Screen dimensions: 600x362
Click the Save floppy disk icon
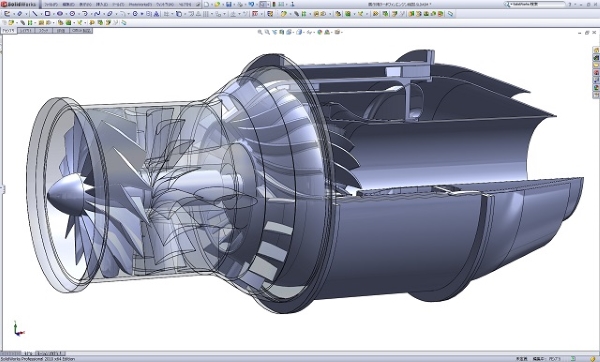tap(228, 5)
